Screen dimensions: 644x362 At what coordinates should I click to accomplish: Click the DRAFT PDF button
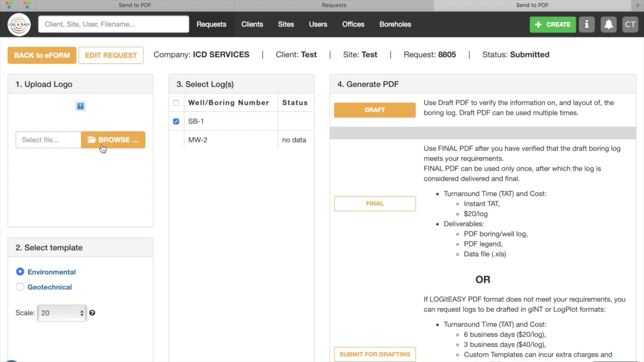(x=375, y=110)
